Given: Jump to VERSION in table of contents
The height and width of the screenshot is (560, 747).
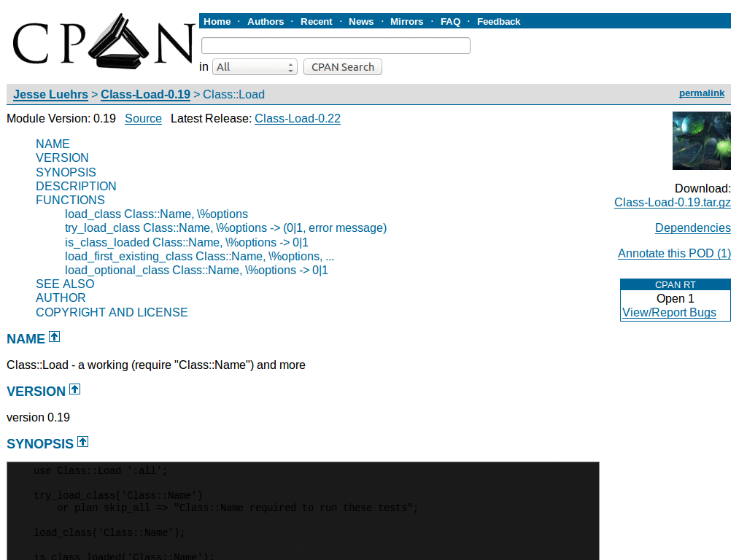Looking at the screenshot, I should (x=62, y=157).
